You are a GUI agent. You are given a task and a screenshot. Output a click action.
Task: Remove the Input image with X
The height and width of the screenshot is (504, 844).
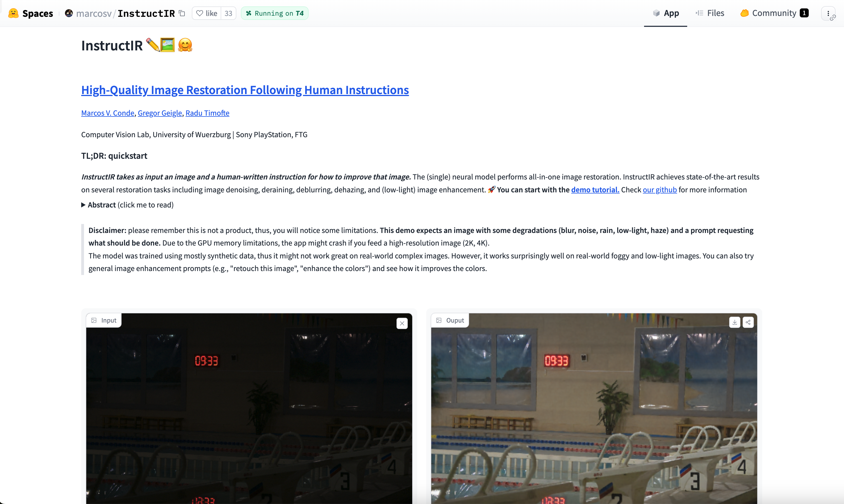coord(402,323)
